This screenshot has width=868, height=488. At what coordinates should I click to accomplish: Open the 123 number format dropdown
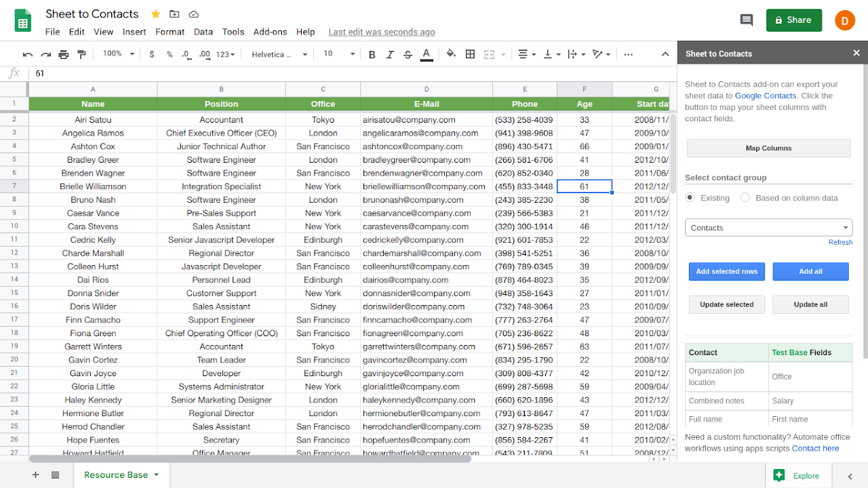point(225,54)
